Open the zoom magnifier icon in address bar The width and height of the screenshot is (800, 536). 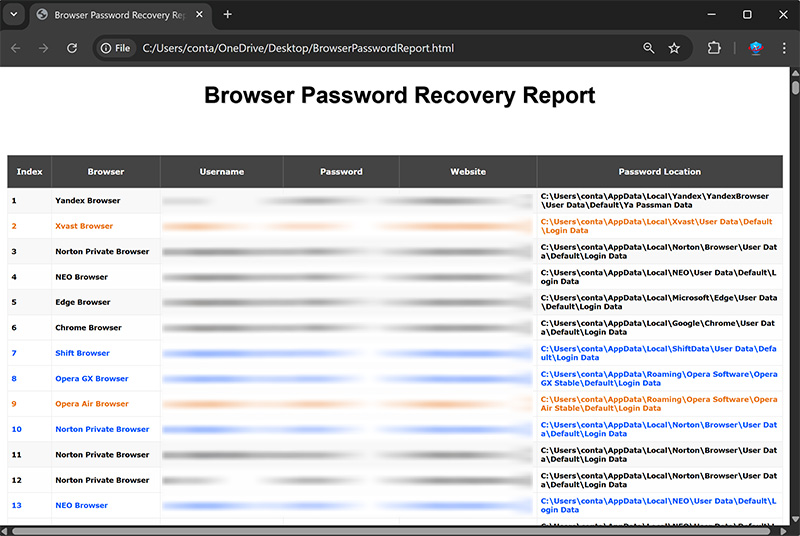click(649, 48)
